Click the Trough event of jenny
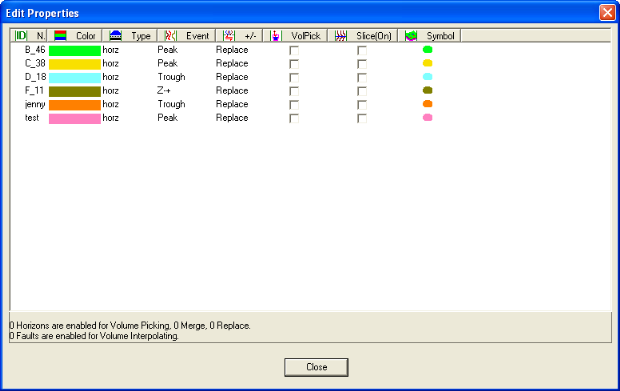The width and height of the screenshot is (620, 391). coord(171,104)
